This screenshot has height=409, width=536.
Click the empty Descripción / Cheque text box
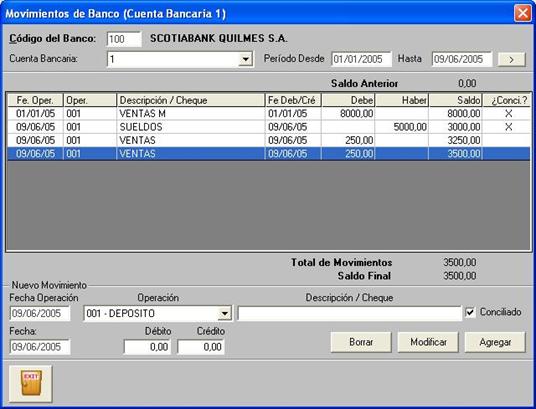click(349, 313)
